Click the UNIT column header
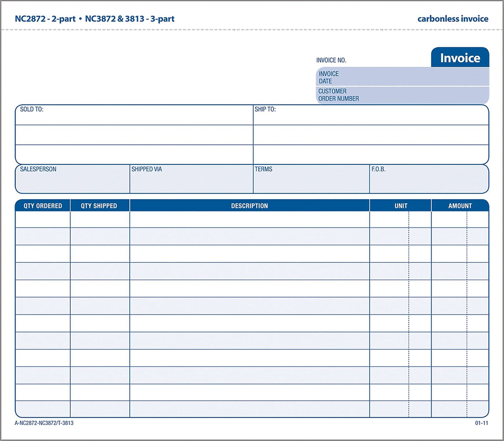Viewport: 504px width, 441px height. click(400, 206)
